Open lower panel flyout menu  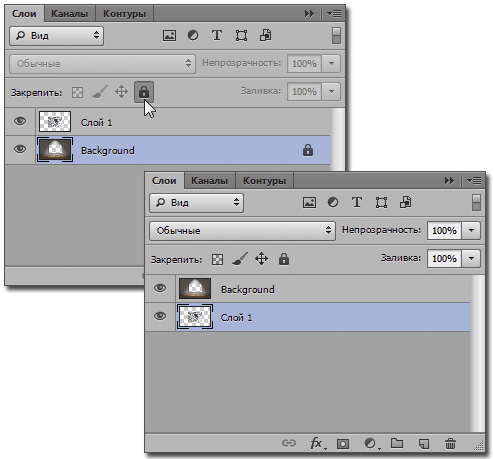coord(474,181)
